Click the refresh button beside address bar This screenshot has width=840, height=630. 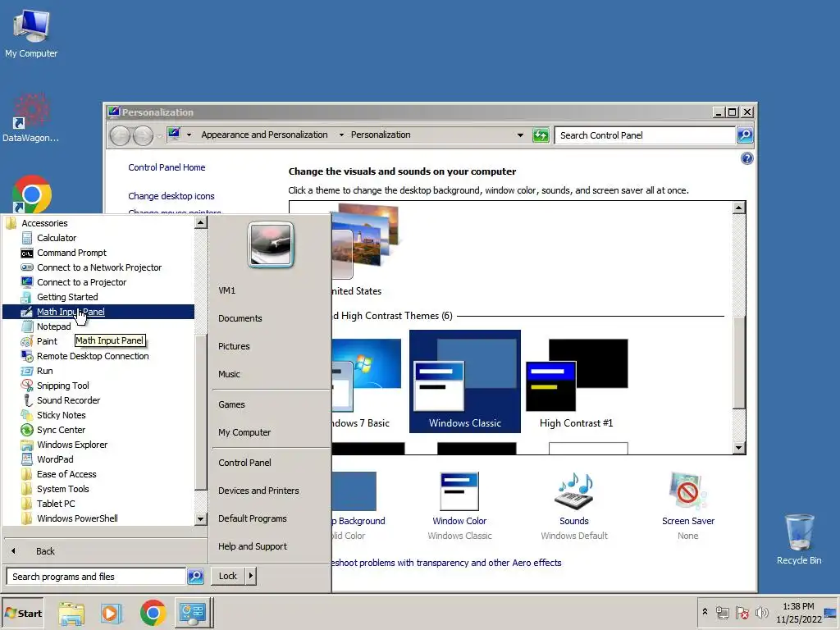541,135
